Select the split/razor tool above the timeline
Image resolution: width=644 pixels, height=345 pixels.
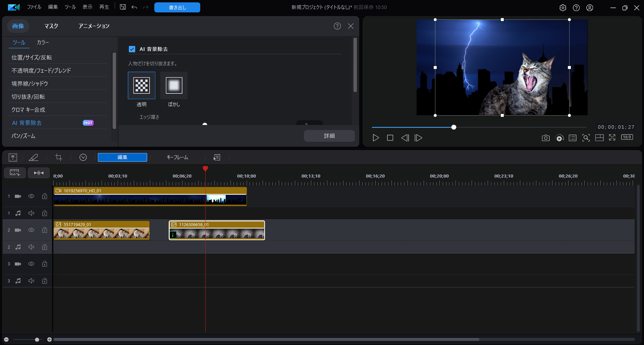pyautogui.click(x=34, y=157)
